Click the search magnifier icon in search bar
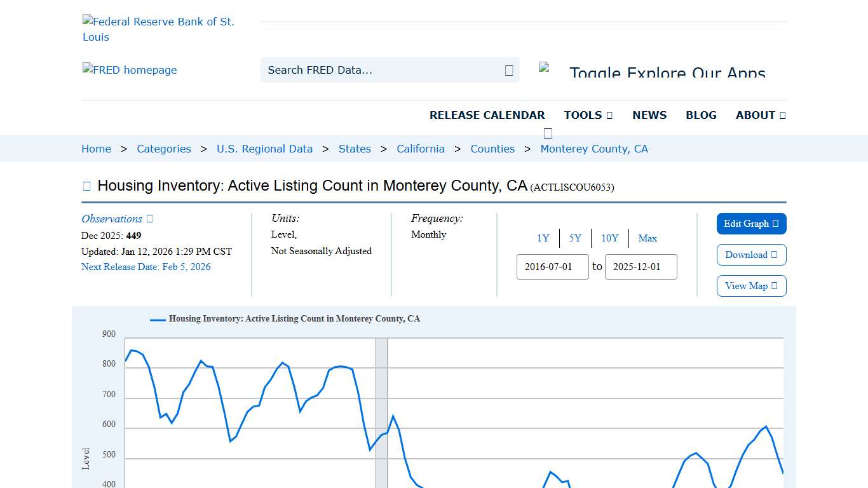Image resolution: width=868 pixels, height=488 pixels. click(508, 70)
